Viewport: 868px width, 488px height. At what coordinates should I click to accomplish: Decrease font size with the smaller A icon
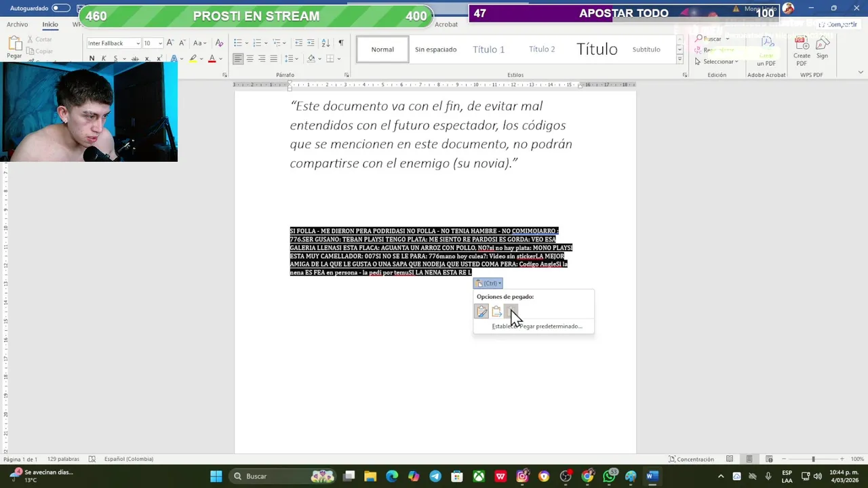coord(182,43)
